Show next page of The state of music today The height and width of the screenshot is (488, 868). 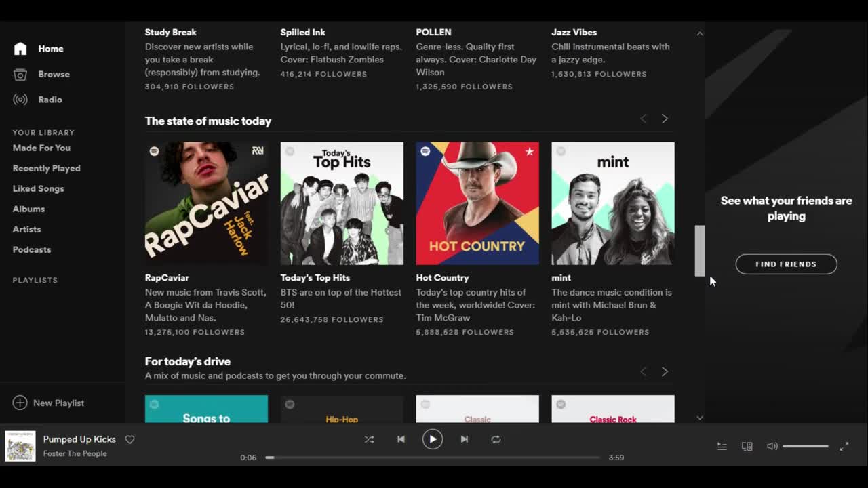click(x=665, y=119)
